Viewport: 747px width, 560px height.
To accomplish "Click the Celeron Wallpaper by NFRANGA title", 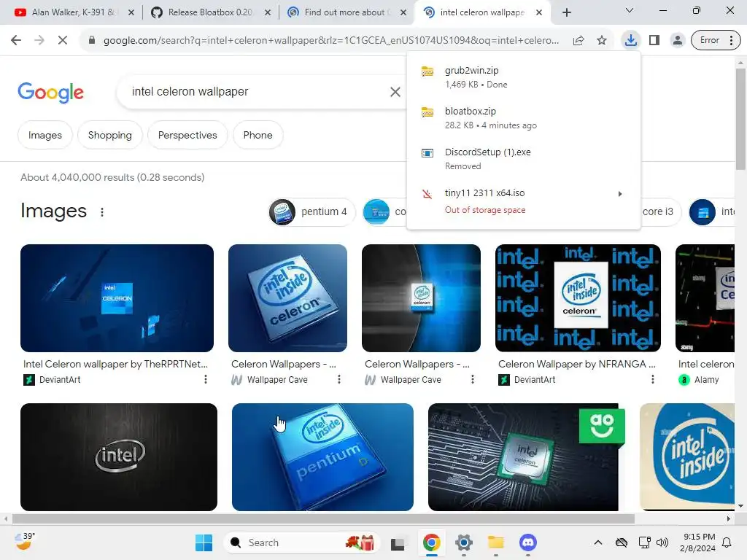I will tap(577, 365).
